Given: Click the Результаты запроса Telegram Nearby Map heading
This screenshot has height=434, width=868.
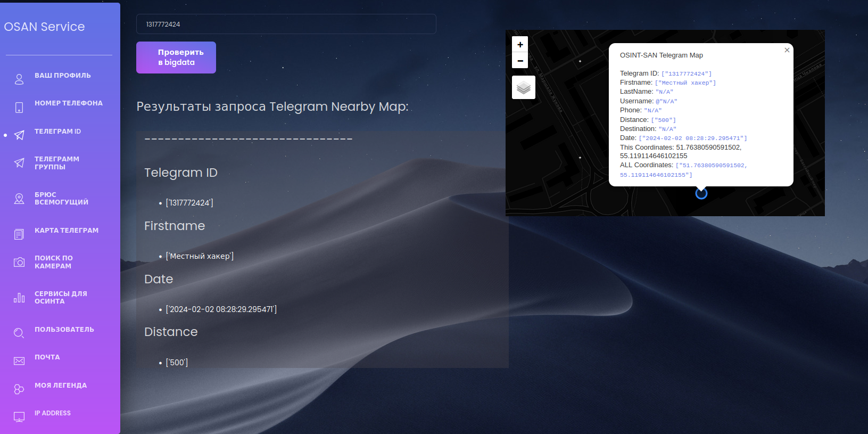Looking at the screenshot, I should (272, 107).
